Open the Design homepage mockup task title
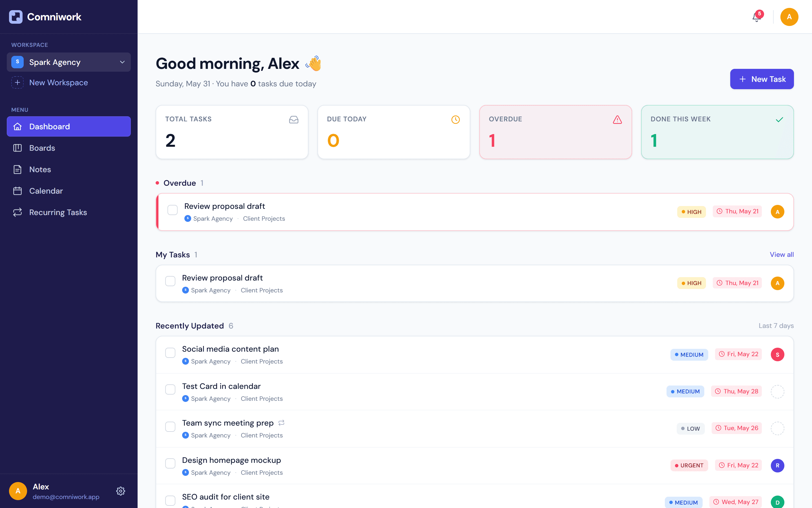The width and height of the screenshot is (812, 508). click(x=231, y=460)
